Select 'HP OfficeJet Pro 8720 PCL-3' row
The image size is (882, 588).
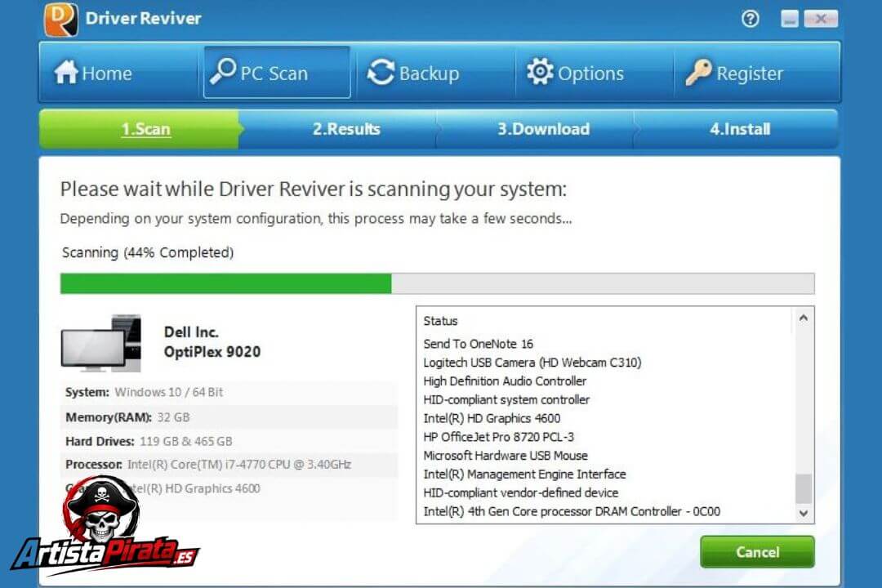point(498,437)
